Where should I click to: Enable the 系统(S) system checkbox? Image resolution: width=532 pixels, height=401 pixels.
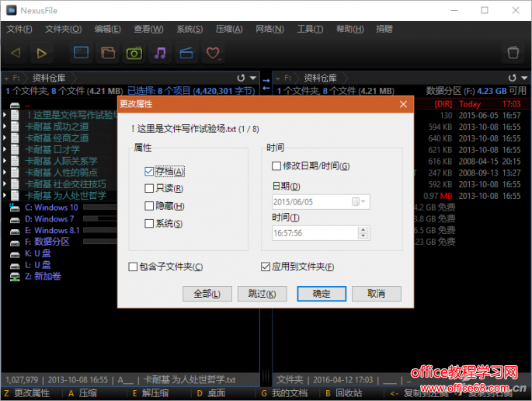click(x=149, y=223)
